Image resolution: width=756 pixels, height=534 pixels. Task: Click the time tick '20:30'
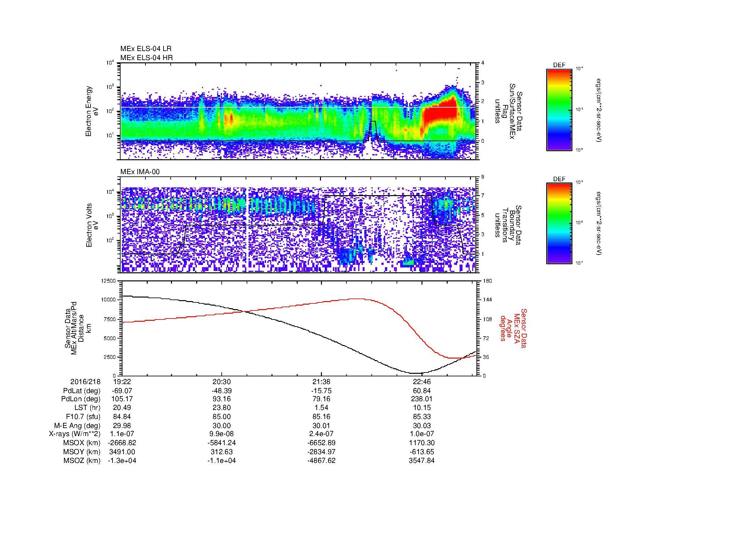222,382
